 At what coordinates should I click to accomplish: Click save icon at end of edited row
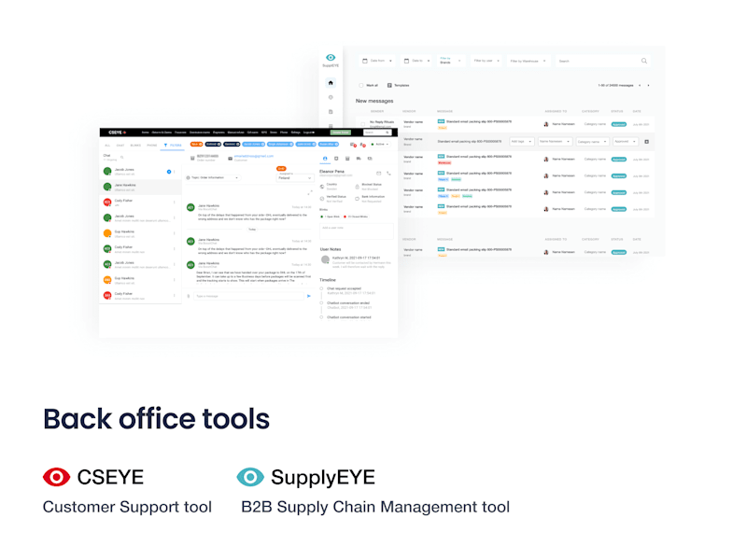click(646, 142)
